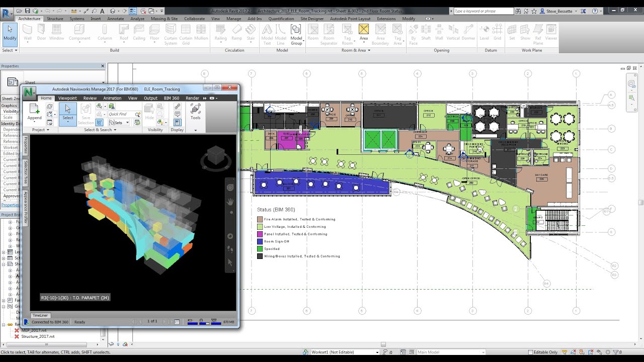The height and width of the screenshot is (362, 644).
Task: Open the Main Model dropdown in the status bar
Action: tap(450, 352)
